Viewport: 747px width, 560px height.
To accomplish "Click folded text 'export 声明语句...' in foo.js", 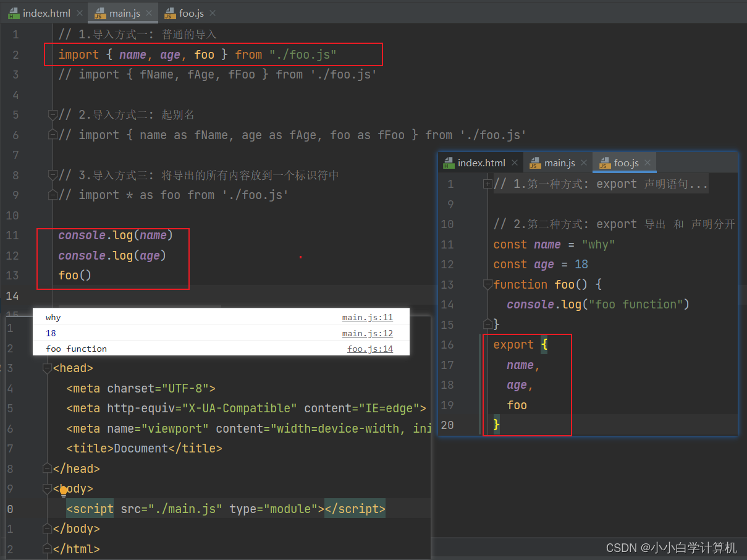I will click(652, 184).
